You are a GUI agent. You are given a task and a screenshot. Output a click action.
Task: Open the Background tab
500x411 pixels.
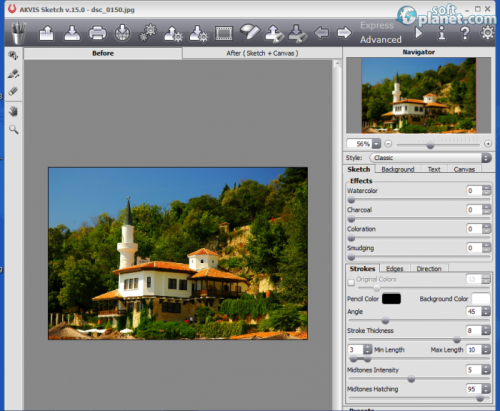tap(398, 169)
